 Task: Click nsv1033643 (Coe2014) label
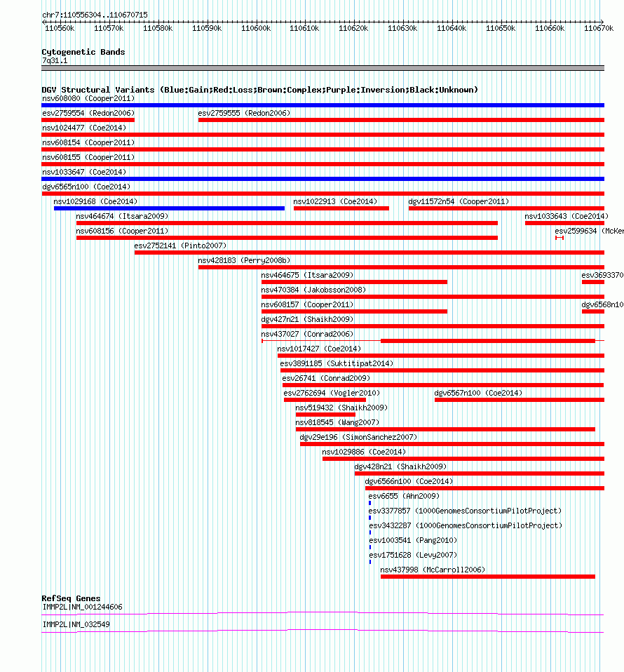tap(567, 216)
